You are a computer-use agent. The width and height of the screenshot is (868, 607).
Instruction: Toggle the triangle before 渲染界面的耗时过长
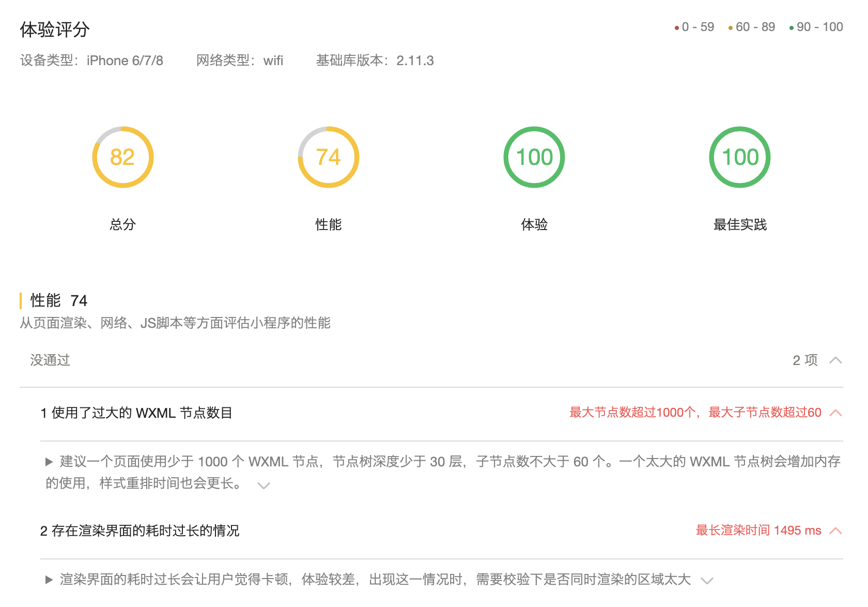coord(49,580)
